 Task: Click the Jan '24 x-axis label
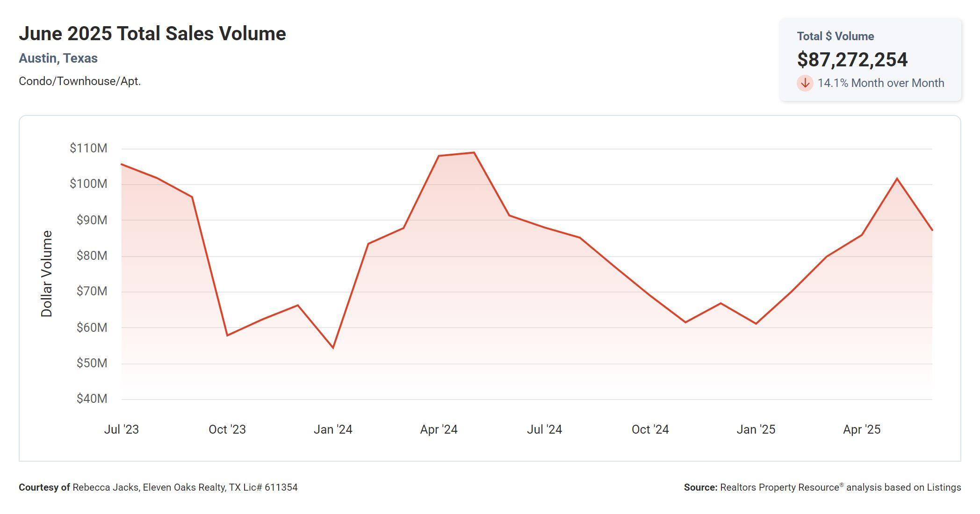pyautogui.click(x=332, y=429)
